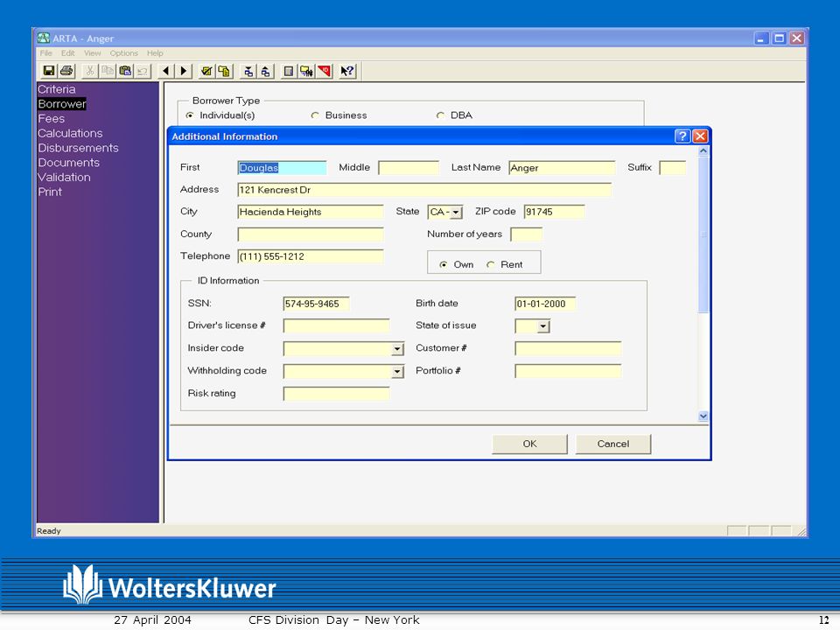Viewport: 840px width, 630px height.
Task: Click the yellow checkmark validation icon
Action: 206,71
